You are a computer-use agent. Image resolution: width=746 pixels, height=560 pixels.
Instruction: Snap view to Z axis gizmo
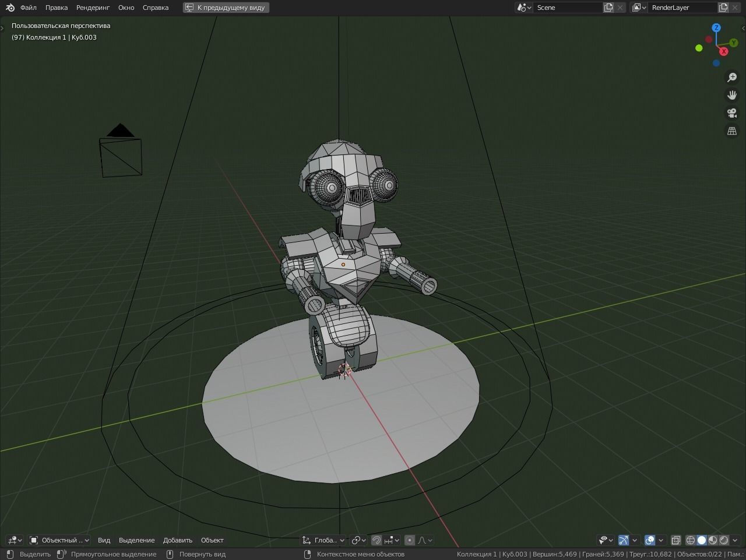(x=716, y=27)
